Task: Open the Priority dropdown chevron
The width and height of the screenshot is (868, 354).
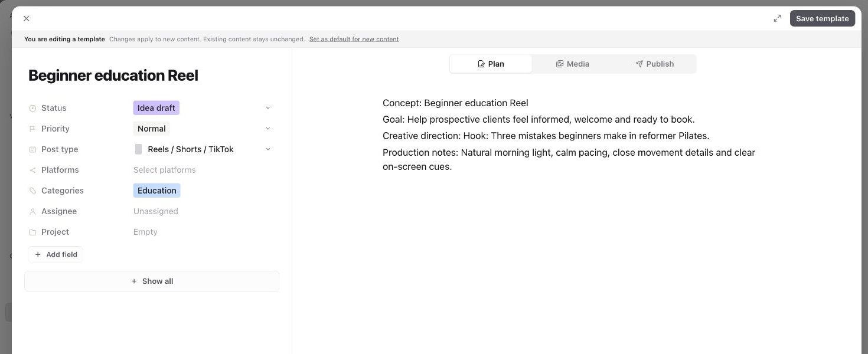Action: click(x=267, y=129)
